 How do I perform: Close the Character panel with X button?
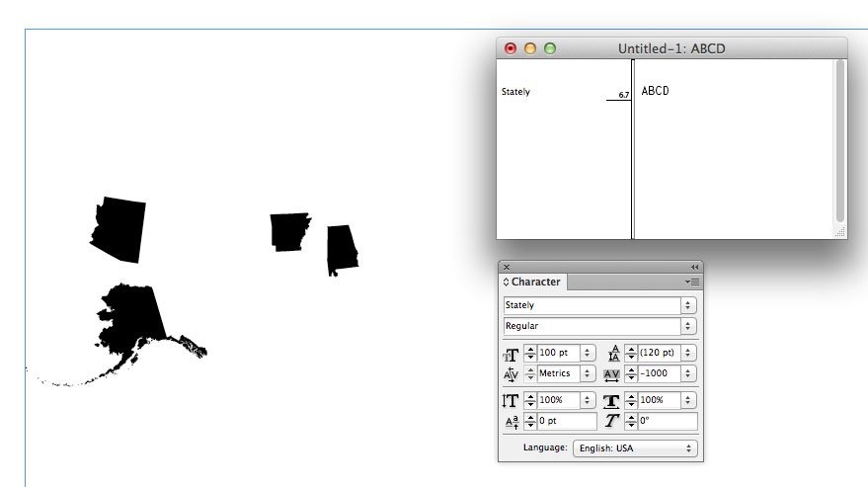507,267
